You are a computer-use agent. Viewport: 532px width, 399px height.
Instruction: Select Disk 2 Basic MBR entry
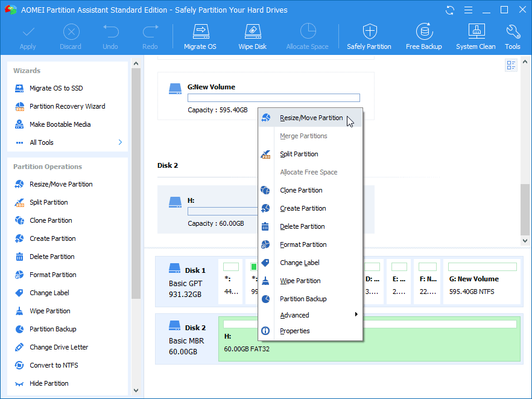pyautogui.click(x=186, y=339)
